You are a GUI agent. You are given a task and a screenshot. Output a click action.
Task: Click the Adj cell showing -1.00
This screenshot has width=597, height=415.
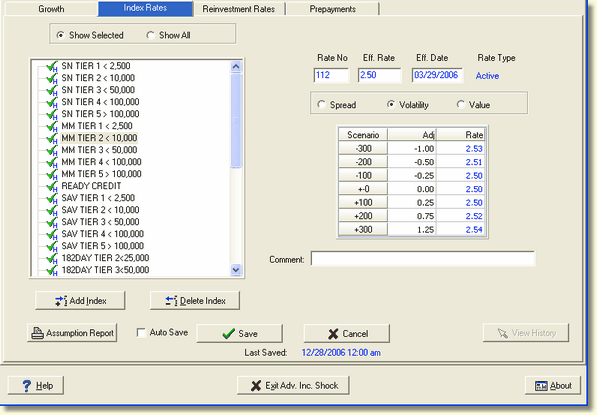pyautogui.click(x=412, y=148)
